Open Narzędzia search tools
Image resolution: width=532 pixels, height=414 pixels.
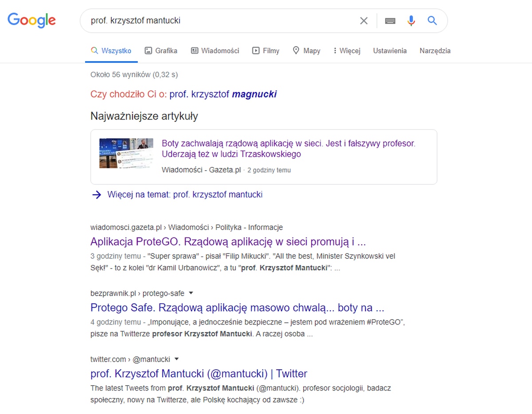[435, 51]
